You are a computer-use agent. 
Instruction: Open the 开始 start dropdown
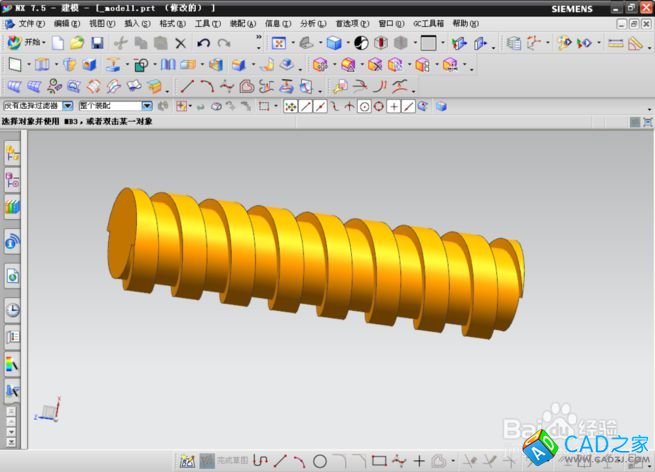point(29,43)
